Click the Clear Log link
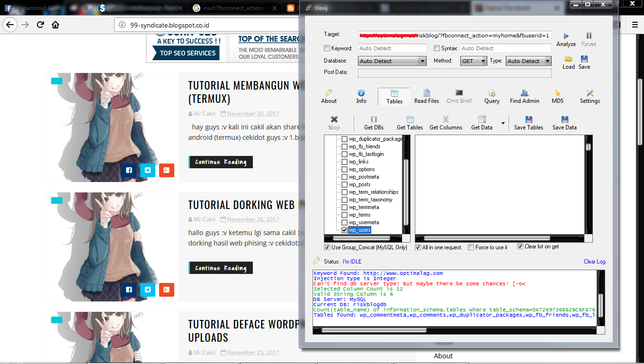Viewport: 644px width, 364px height. [x=594, y=262]
